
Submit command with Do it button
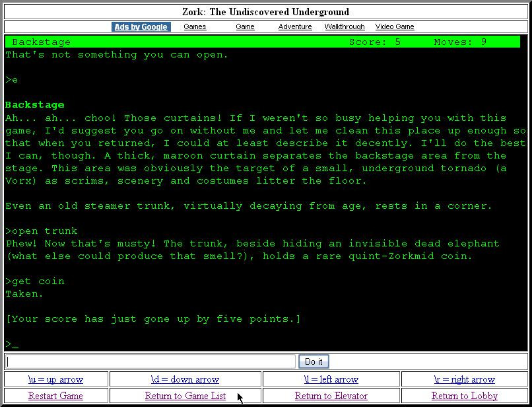click(x=314, y=361)
